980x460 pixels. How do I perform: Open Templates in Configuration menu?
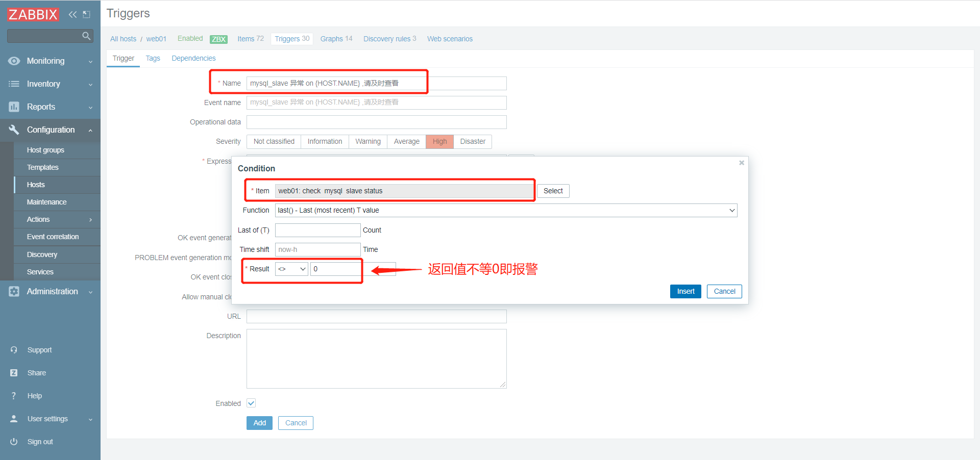pyautogui.click(x=43, y=167)
